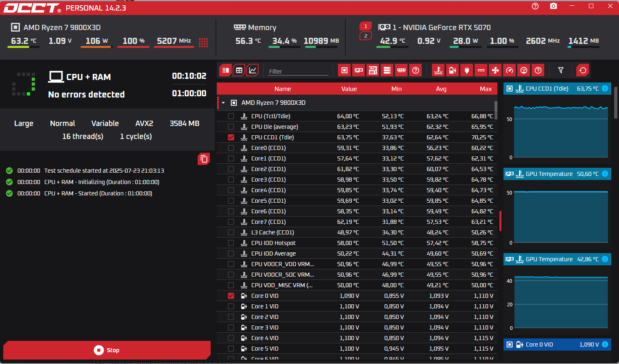Viewport: 619px width, 364px height.
Task: Click the 'No errors detected' status
Action: (86, 94)
